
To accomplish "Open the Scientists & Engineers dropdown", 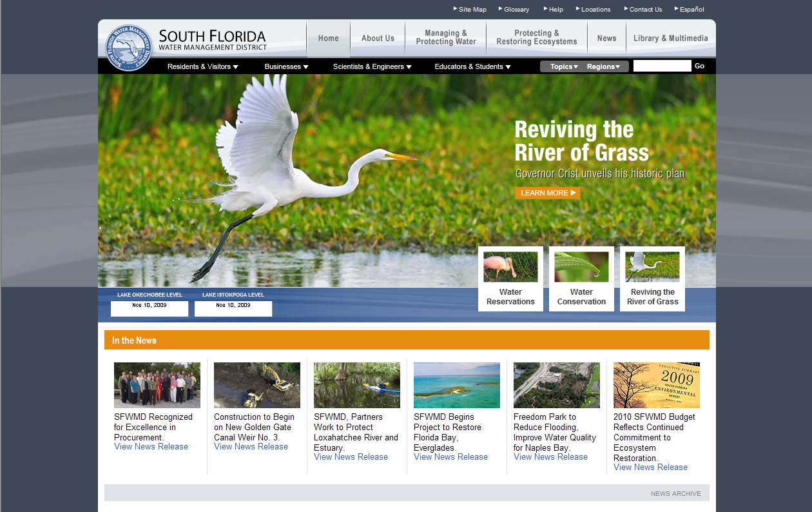I will (372, 66).
